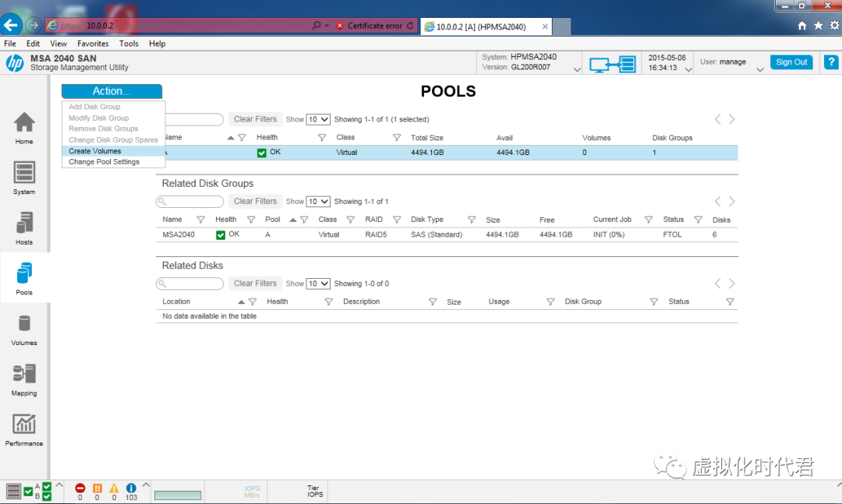Filter Disk Groups by Current Job column

648,220
